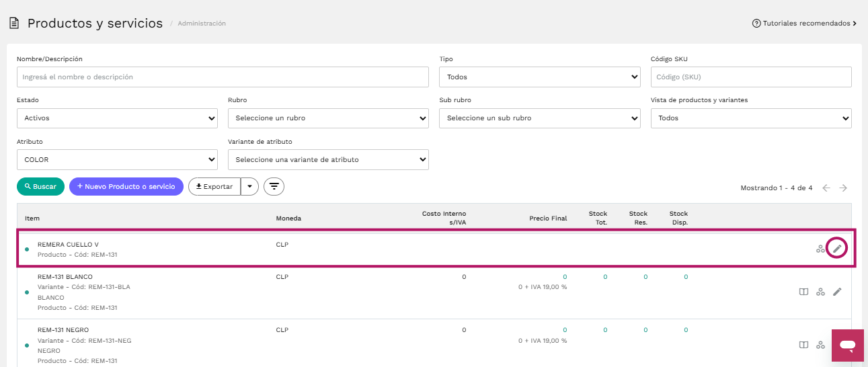
Task: Open the Rubro selection dropdown
Action: coord(328,118)
